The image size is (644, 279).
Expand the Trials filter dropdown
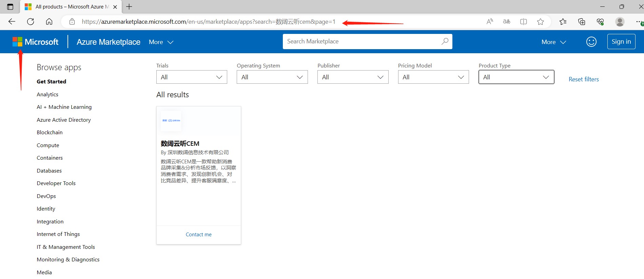point(192,77)
